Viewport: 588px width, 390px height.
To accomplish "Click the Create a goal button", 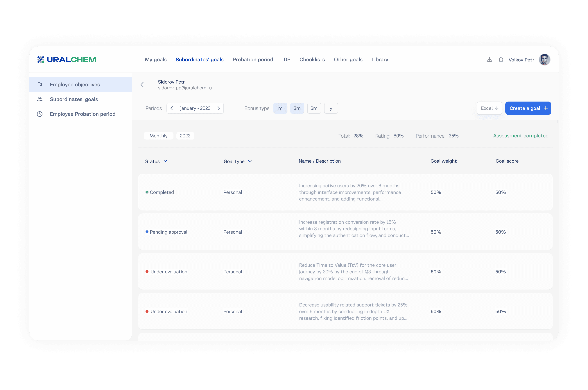I will 528,108.
